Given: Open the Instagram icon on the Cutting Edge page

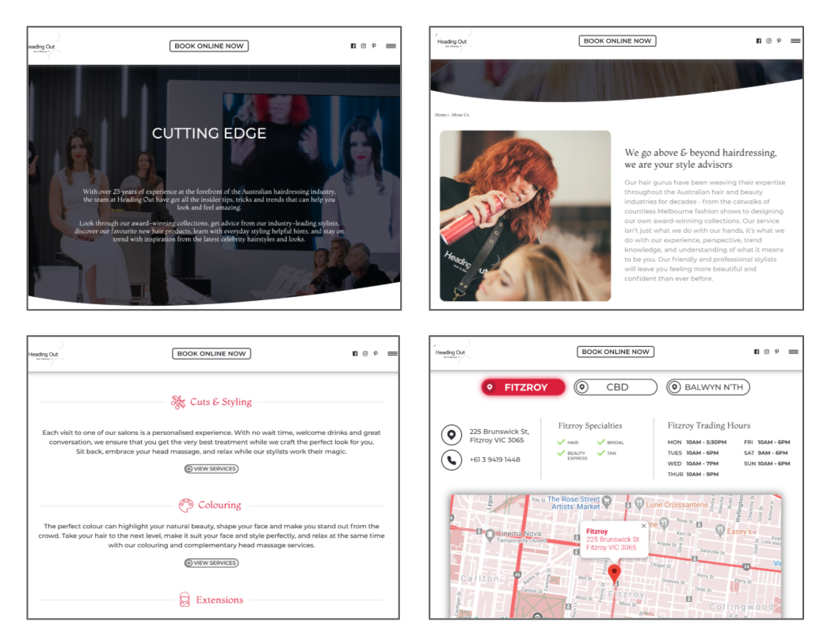Looking at the screenshot, I should (364, 46).
